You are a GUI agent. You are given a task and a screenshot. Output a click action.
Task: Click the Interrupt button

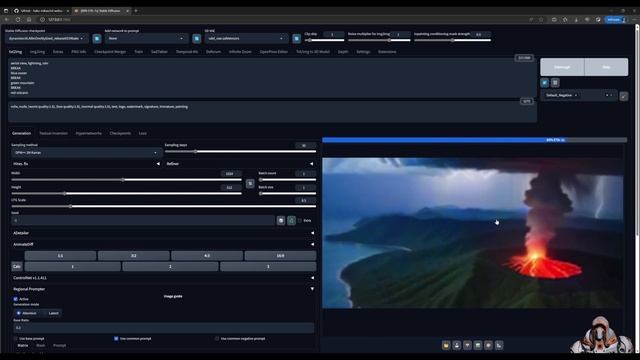562,67
